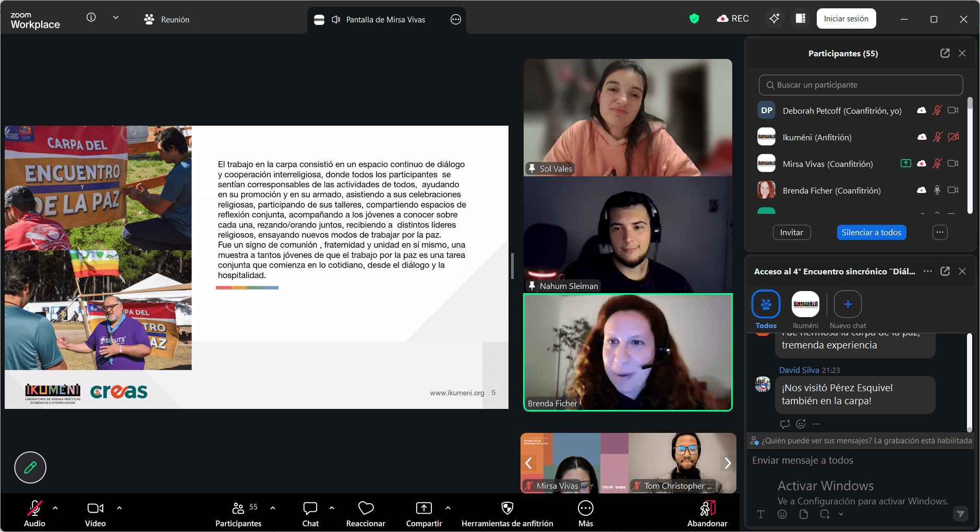Open participants panel more options button

point(940,233)
